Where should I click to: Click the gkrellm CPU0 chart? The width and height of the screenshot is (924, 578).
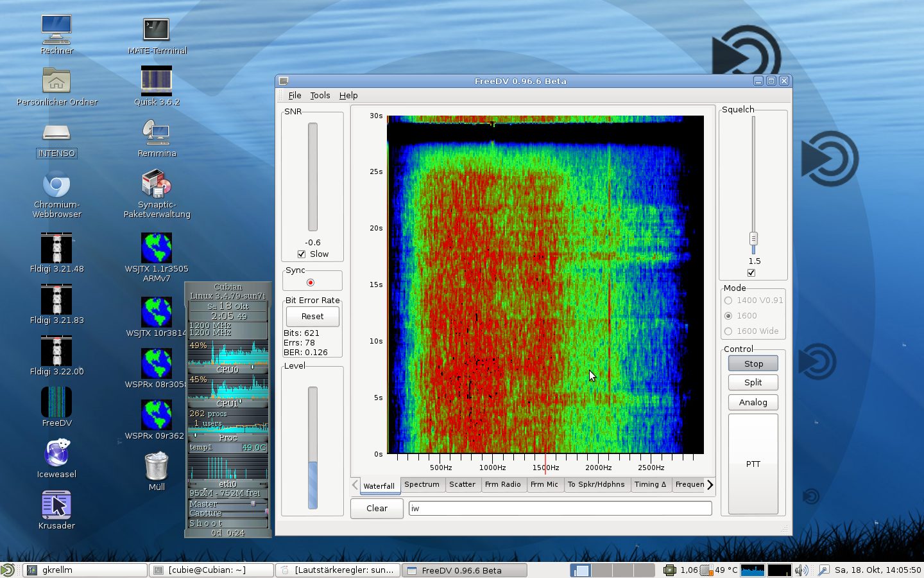[228, 353]
